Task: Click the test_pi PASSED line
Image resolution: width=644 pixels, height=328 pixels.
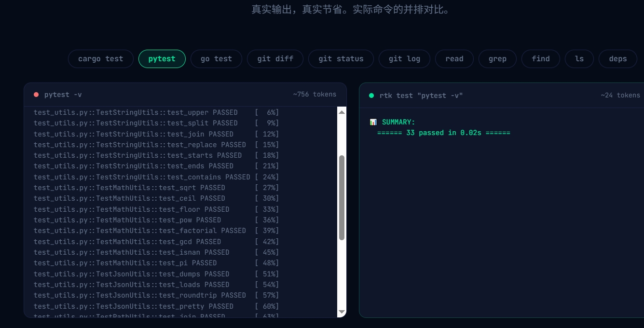Action: pyautogui.click(x=156, y=263)
